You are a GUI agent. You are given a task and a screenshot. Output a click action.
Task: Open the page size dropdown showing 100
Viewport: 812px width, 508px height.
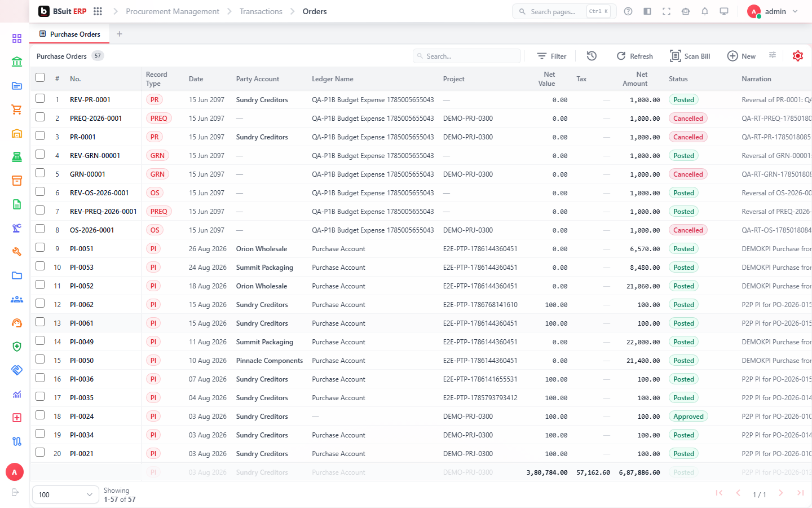(65, 494)
